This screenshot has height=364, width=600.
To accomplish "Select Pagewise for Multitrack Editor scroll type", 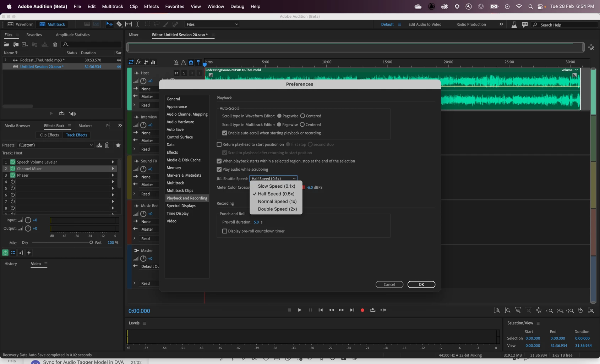I will pos(279,125).
